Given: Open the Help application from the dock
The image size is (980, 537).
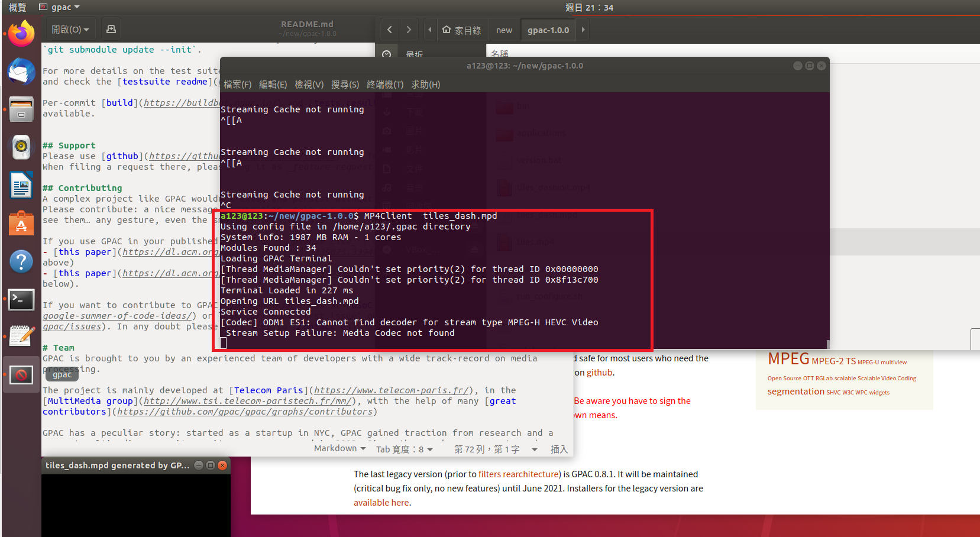Looking at the screenshot, I should [21, 261].
